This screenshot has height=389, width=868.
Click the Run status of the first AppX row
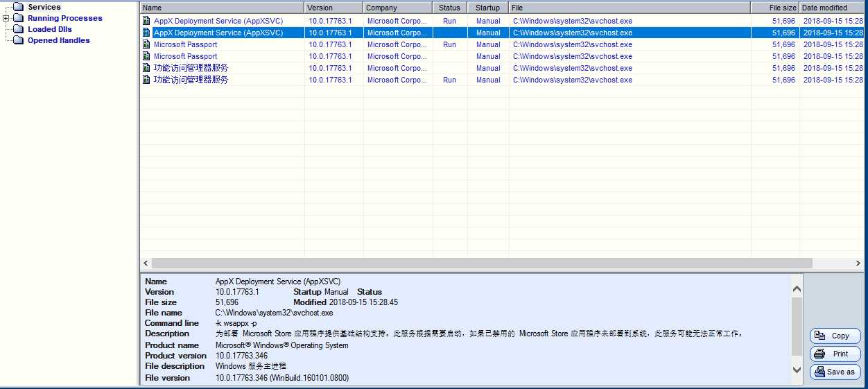(x=449, y=21)
